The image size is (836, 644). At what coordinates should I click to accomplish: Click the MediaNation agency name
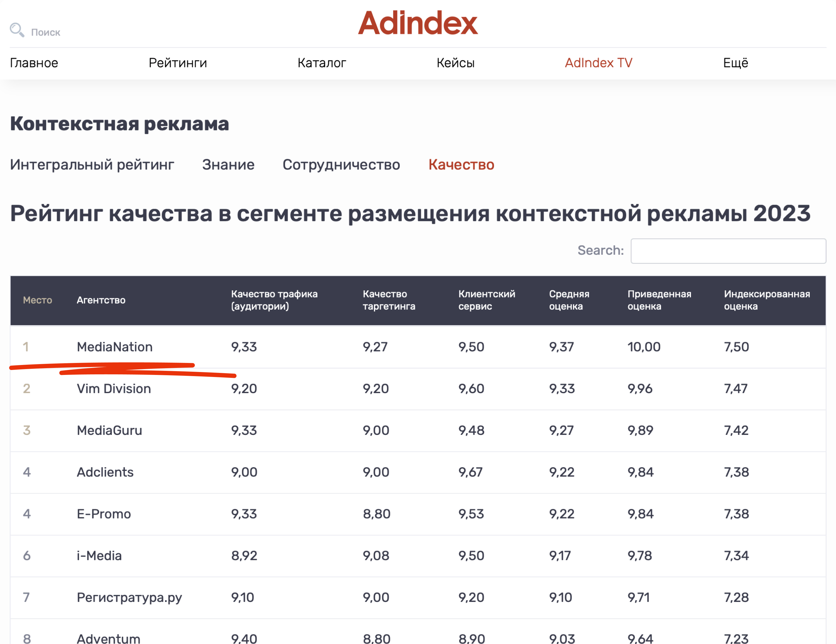(114, 347)
